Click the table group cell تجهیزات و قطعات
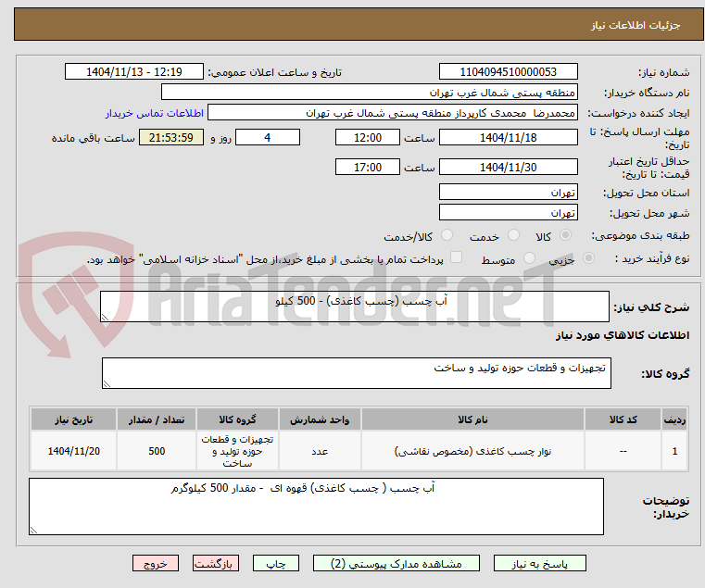Image resolution: width=705 pixels, height=588 pixels. coord(237,451)
